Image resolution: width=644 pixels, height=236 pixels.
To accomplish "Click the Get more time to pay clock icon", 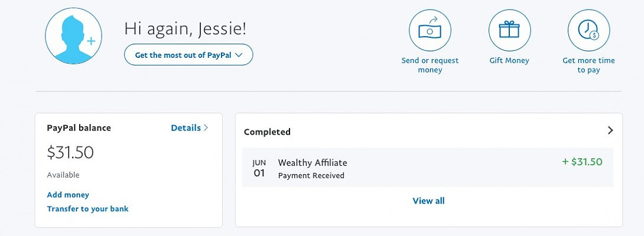I will (588, 31).
